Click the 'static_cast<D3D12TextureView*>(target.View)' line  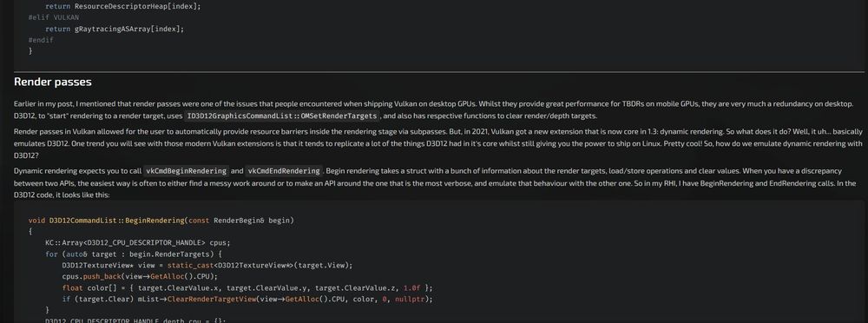click(207, 266)
